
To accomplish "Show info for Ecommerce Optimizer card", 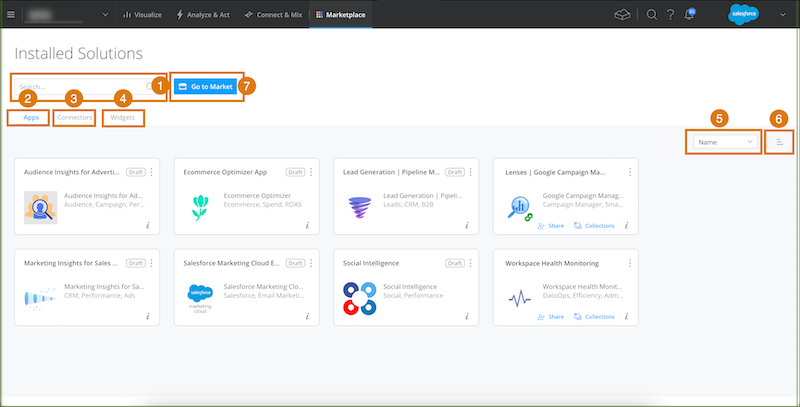I will [x=308, y=225].
